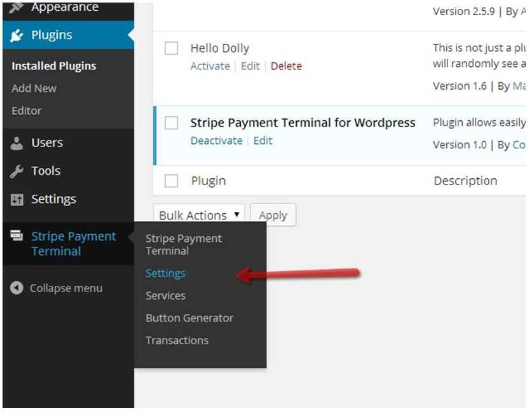Click the Appearance paintbrush icon
The width and height of the screenshot is (532, 413).
point(17,7)
